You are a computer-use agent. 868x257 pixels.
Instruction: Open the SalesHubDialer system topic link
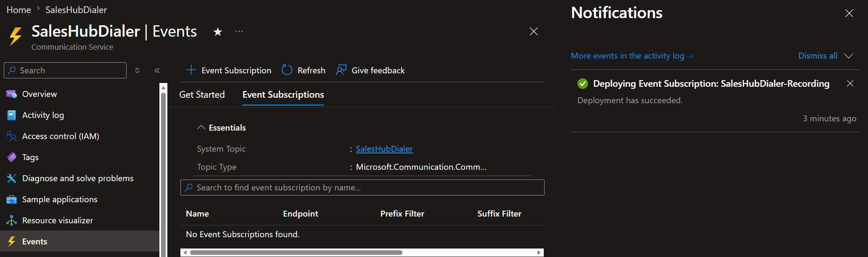tap(384, 149)
